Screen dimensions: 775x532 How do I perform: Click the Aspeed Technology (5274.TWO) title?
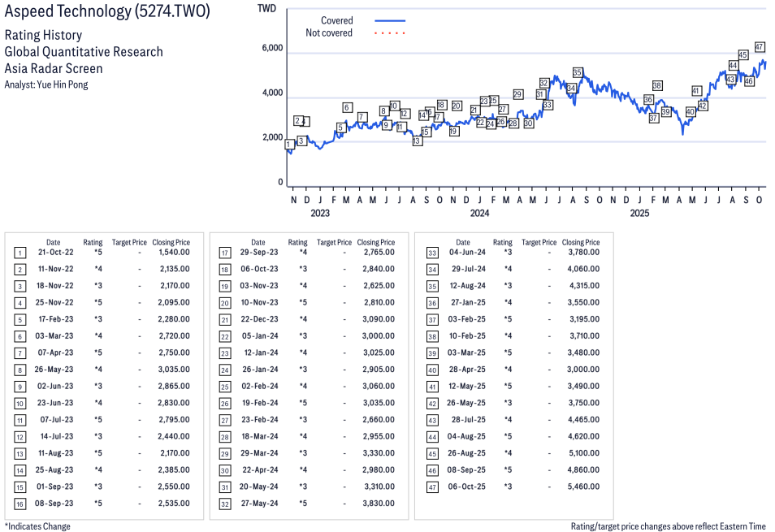pyautogui.click(x=107, y=14)
